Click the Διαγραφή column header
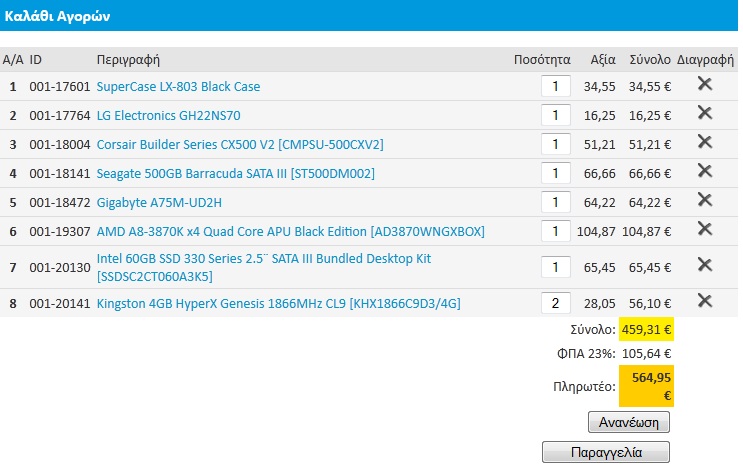The height and width of the screenshot is (475, 743). click(x=705, y=60)
